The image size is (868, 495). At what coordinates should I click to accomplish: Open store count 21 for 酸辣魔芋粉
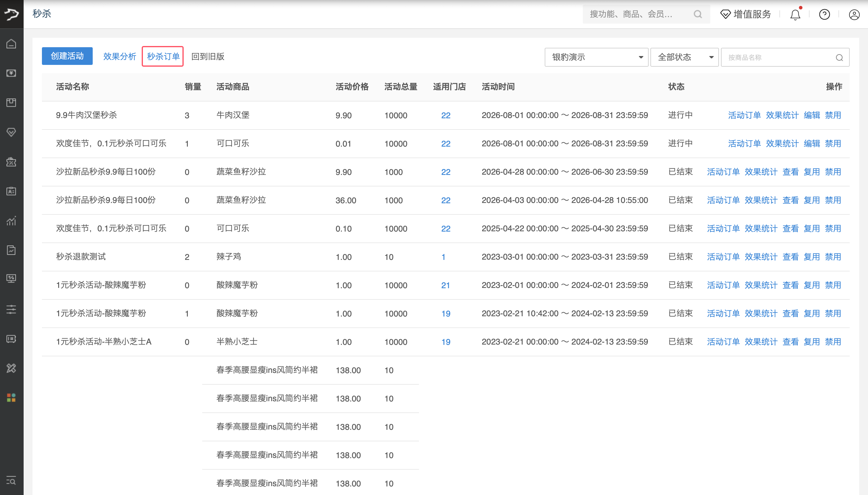446,285
